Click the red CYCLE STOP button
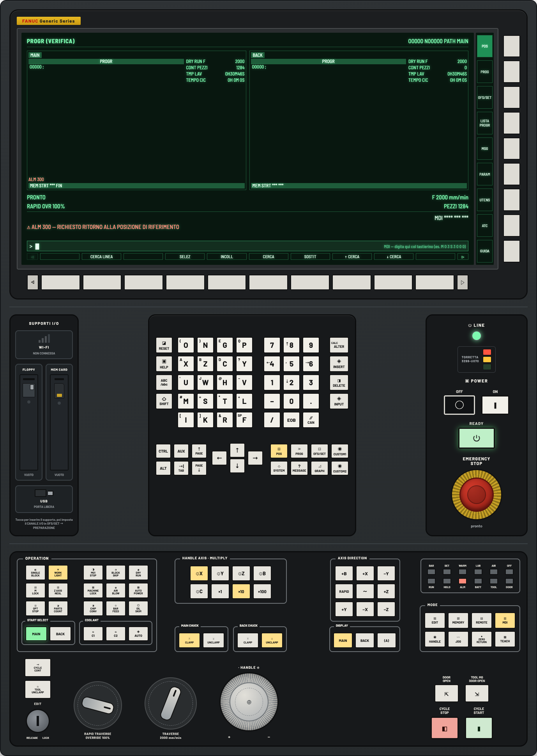 pos(445,728)
